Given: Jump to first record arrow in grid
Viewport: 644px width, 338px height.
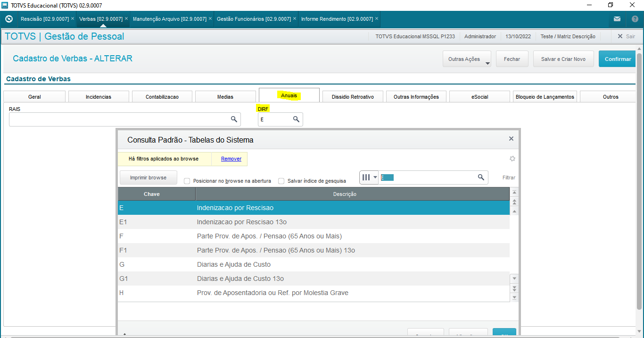Looking at the screenshot, I should 514,193.
